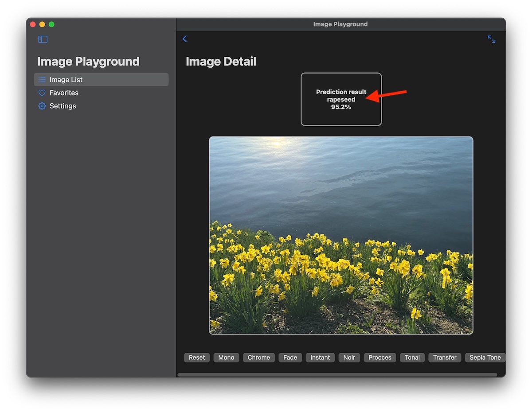Apply the Sepia Tone filter
532x412 pixels.
click(x=485, y=358)
